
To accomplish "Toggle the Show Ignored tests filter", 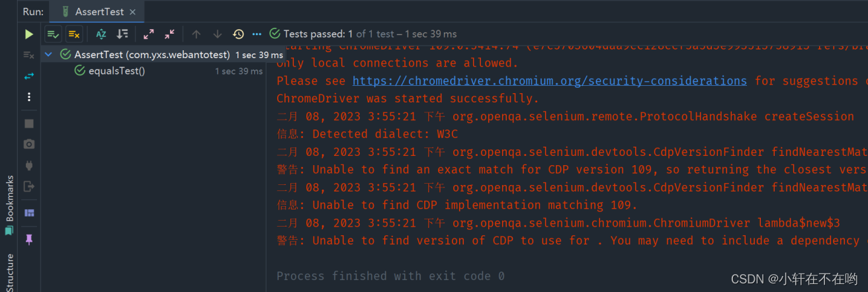I will coord(74,34).
